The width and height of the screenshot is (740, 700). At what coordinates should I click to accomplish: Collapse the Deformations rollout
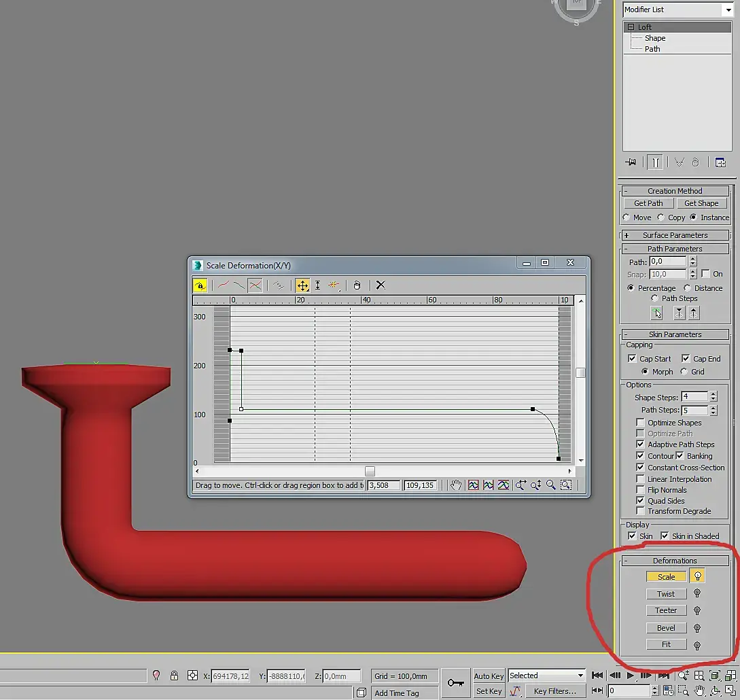[x=675, y=561]
